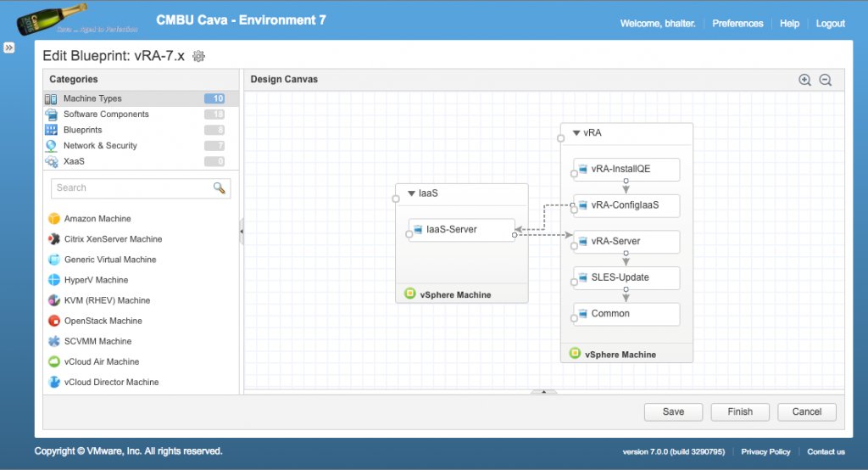The width and height of the screenshot is (868, 470).
Task: Select the KVM (RHEV) Machine icon
Action: (x=53, y=300)
